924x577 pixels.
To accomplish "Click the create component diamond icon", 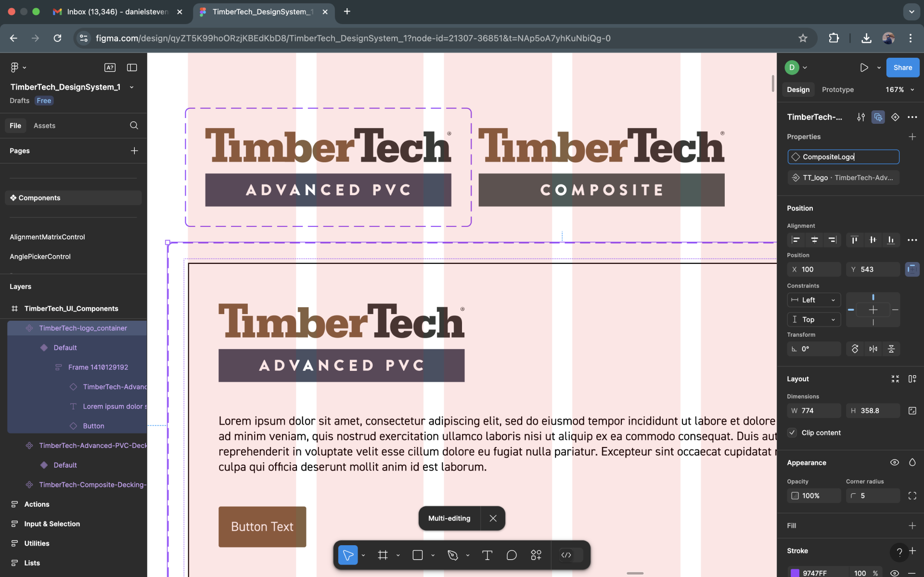I will (x=895, y=117).
